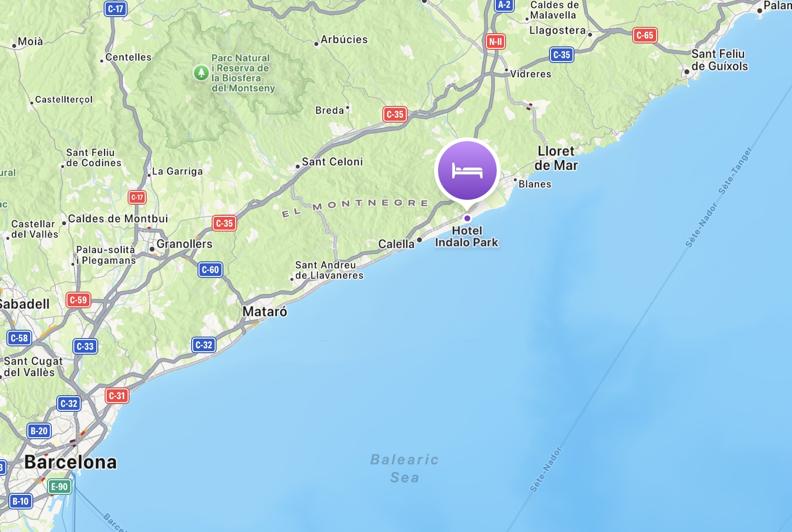Select the Barcelona city label

pos(71,462)
